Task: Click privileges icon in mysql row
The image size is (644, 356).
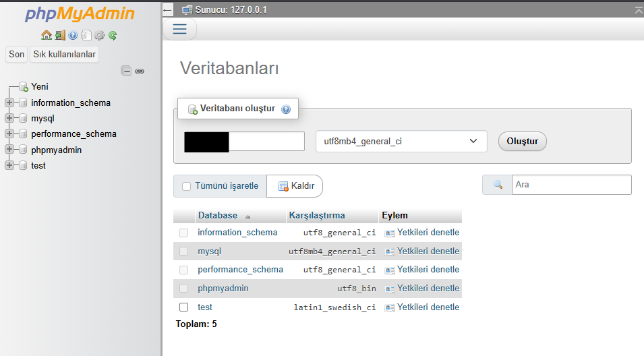Action: (389, 251)
